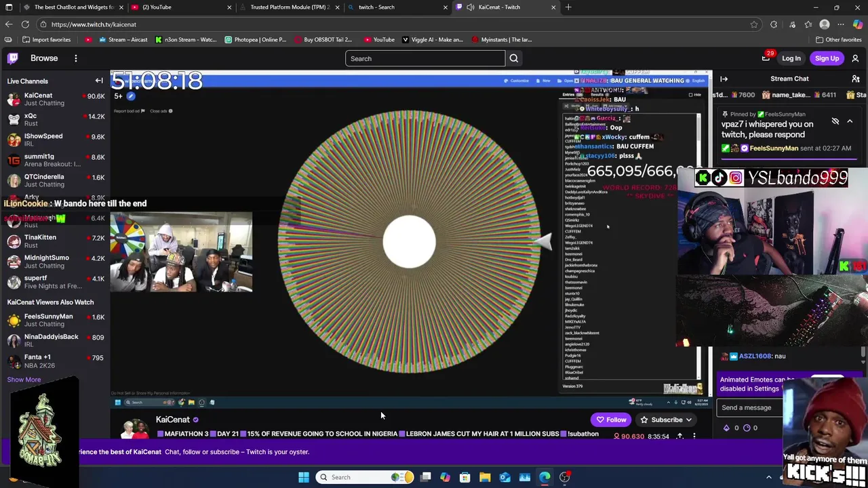The width and height of the screenshot is (868, 488).
Task: Open the user account icon in Twitch header
Action: tap(855, 58)
